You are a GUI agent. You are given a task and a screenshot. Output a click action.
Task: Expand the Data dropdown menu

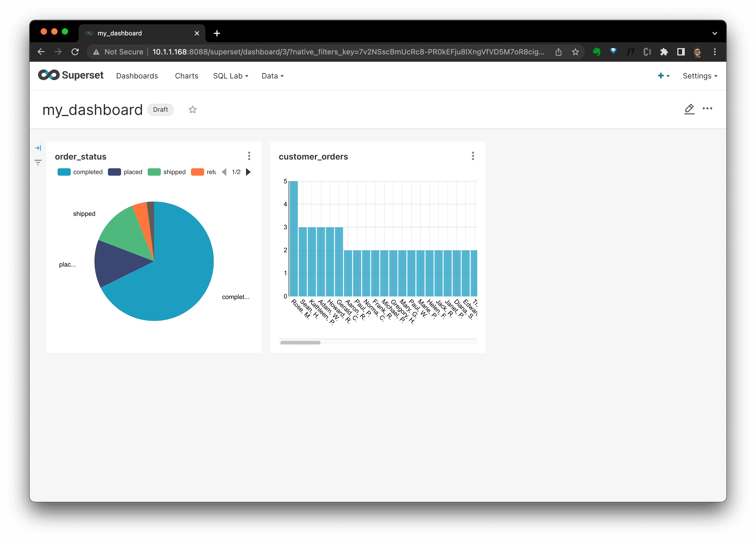(272, 76)
